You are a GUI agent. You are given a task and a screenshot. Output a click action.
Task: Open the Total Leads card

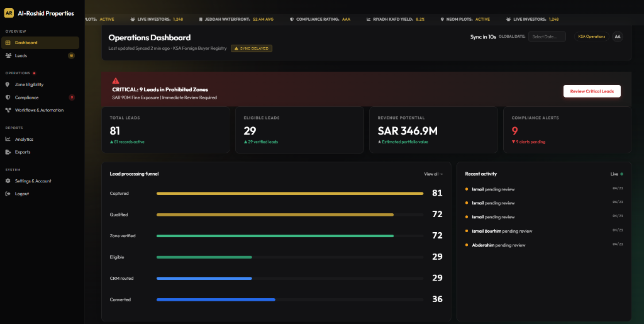165,130
